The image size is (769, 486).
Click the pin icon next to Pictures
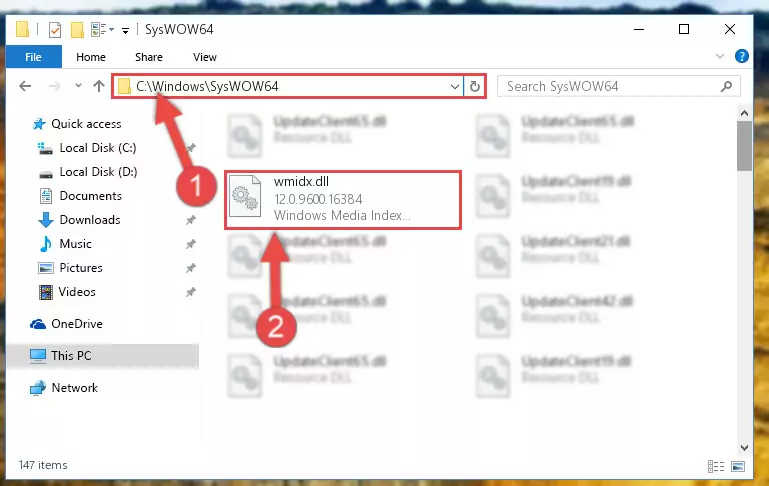pos(190,268)
